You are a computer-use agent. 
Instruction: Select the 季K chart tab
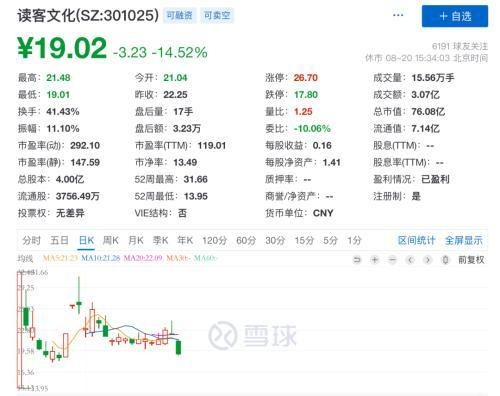pos(160,240)
